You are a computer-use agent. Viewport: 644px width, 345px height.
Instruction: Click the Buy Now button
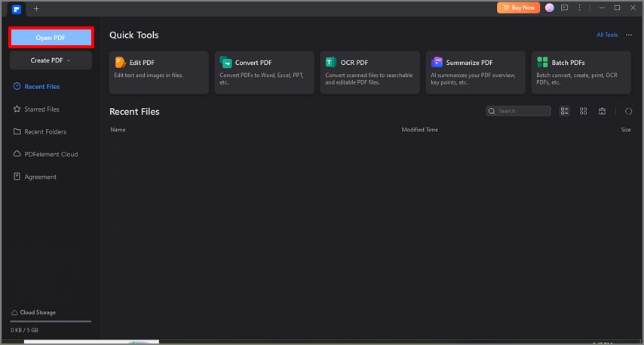coord(518,8)
